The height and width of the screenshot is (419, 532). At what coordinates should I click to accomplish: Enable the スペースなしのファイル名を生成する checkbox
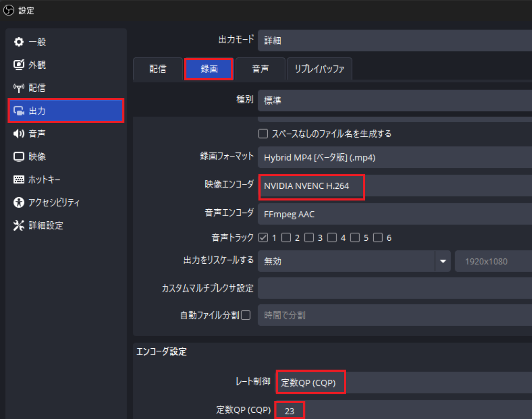pyautogui.click(x=263, y=134)
